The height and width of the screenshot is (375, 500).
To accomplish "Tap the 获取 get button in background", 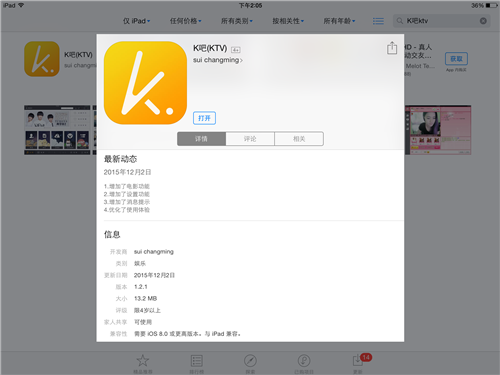I will click(456, 59).
